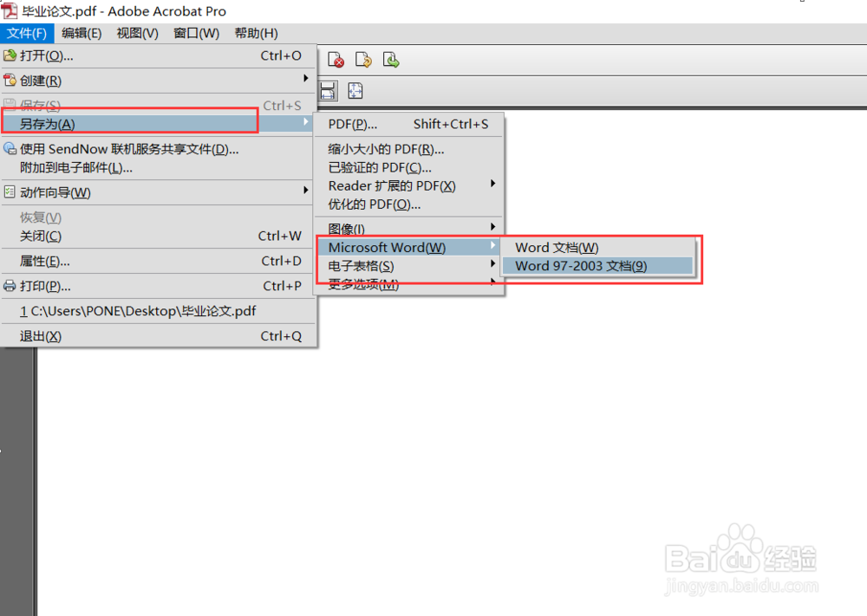Expand the 动作向导(W) submenu
The height and width of the screenshot is (616, 867).
[x=159, y=193]
